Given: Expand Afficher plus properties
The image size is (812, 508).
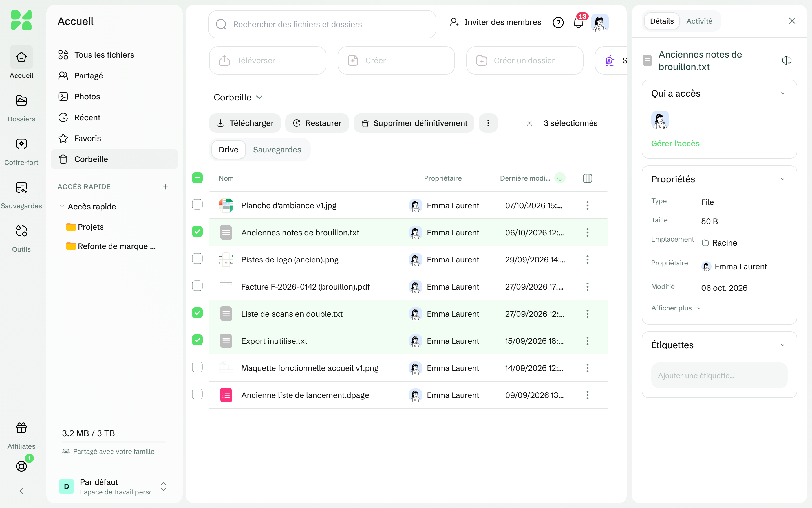Looking at the screenshot, I should pos(676,308).
